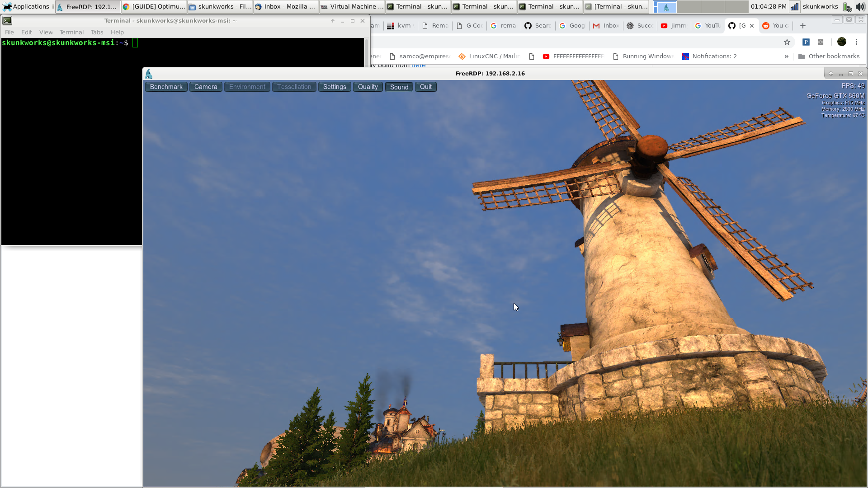Open the 'here' link on GitHub page
This screenshot has height=488, width=868.
(418, 65)
